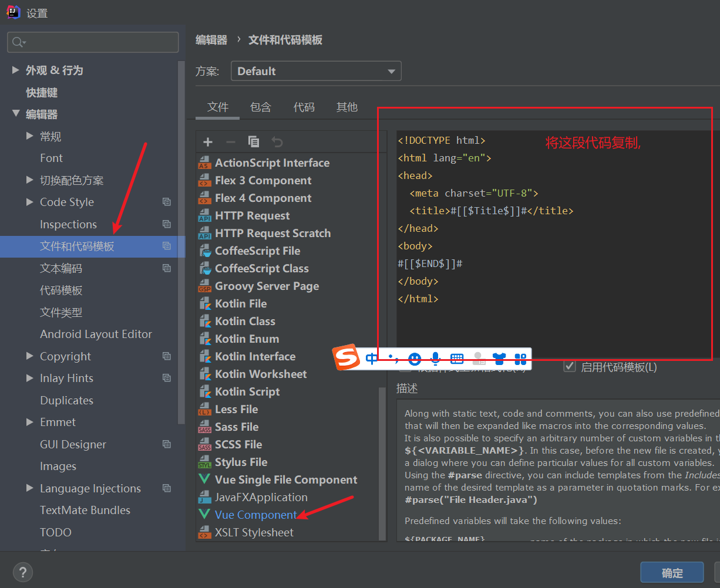720x588 pixels.
Task: Switch to the 其他 tab
Action: pyautogui.click(x=347, y=107)
